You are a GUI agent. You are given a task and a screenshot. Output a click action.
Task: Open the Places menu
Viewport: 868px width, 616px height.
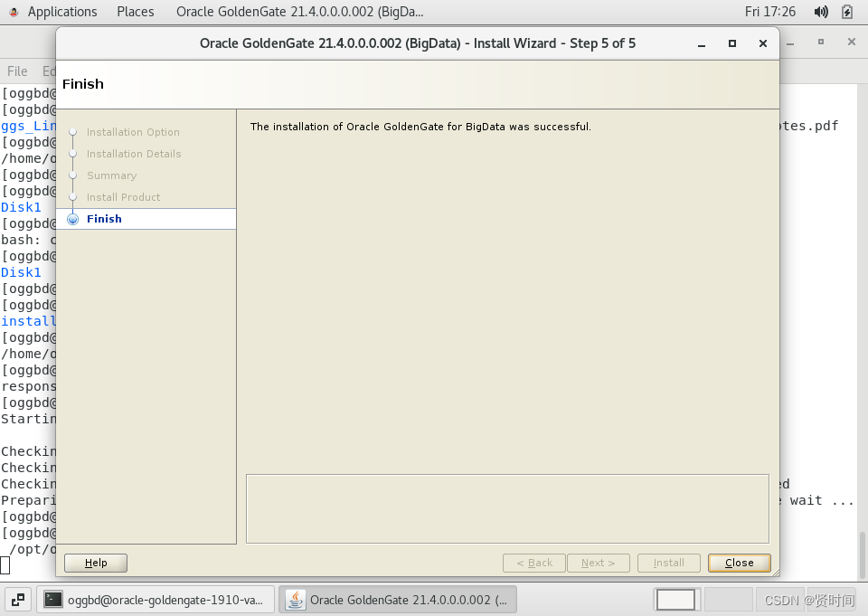click(135, 12)
